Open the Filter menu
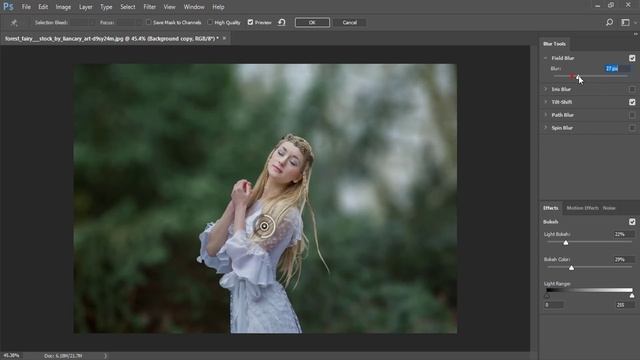 pos(149,7)
